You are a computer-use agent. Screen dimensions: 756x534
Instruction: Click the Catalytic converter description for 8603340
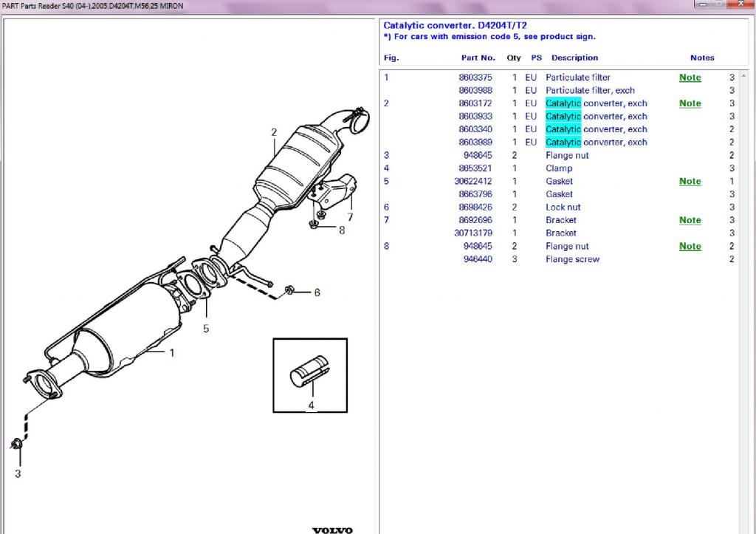597,129
